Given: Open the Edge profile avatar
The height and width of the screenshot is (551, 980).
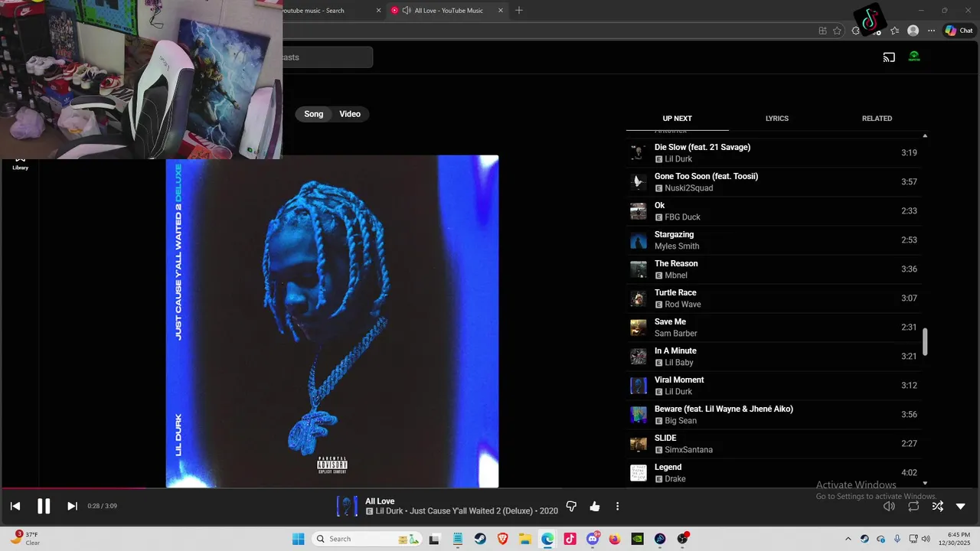Looking at the screenshot, I should (913, 31).
